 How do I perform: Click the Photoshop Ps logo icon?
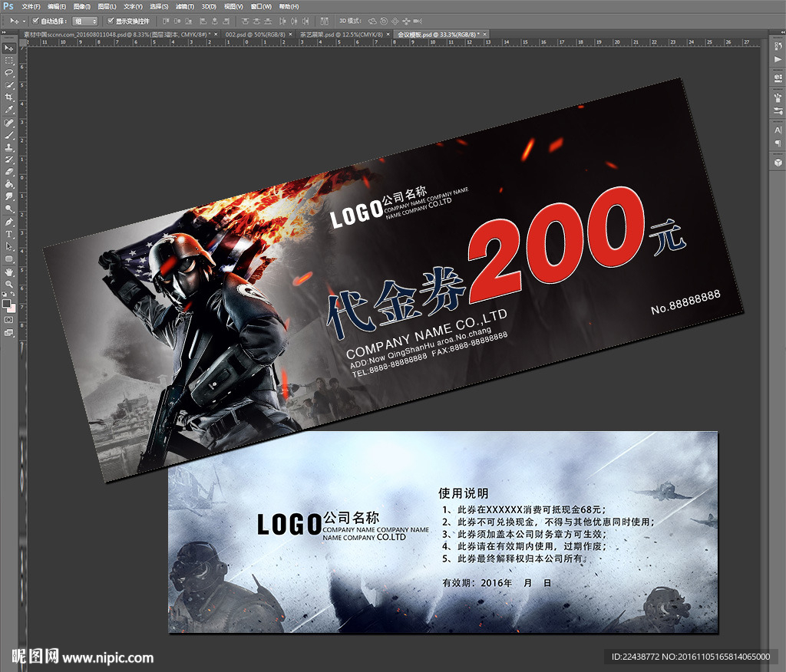coord(8,6)
